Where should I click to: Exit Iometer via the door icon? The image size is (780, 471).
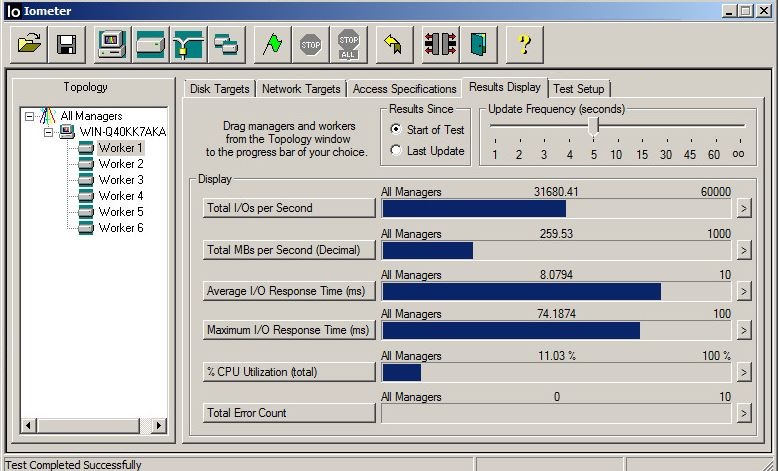click(479, 45)
